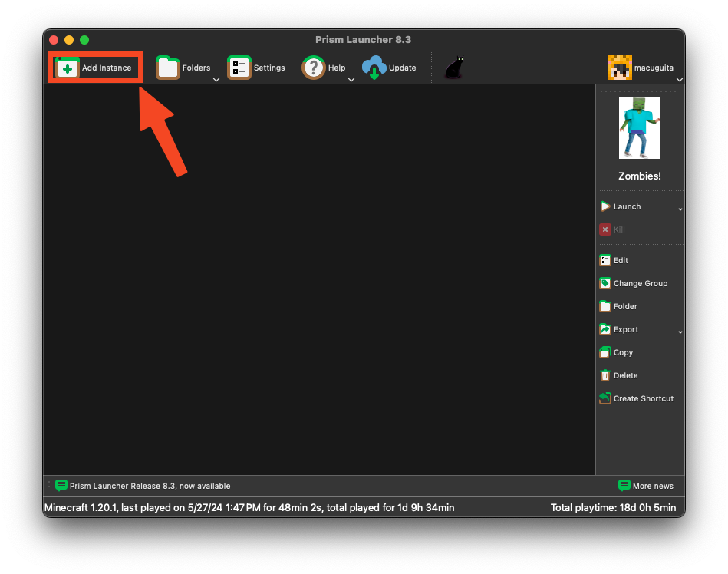This screenshot has height=574, width=728.
Task: Click Edit in the instance sidebar
Action: point(620,260)
